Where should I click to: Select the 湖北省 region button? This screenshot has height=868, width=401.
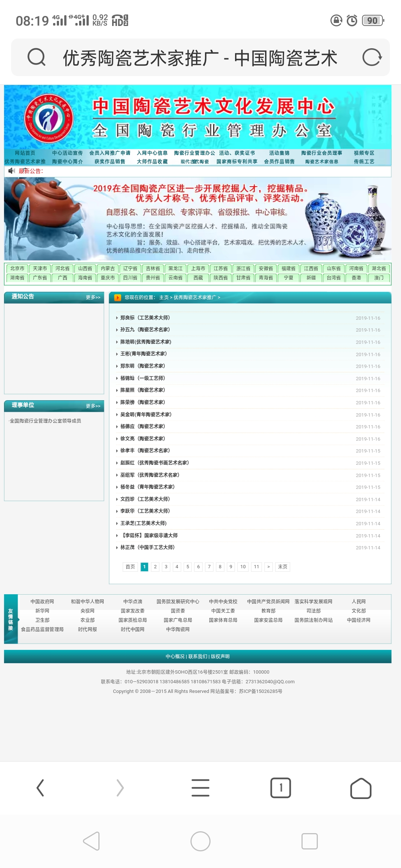(379, 269)
